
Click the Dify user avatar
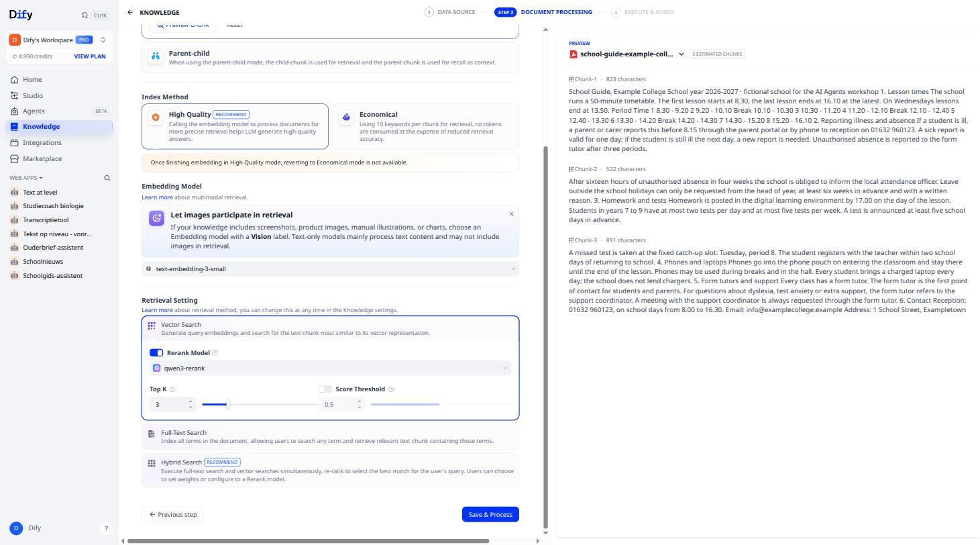tap(16, 528)
